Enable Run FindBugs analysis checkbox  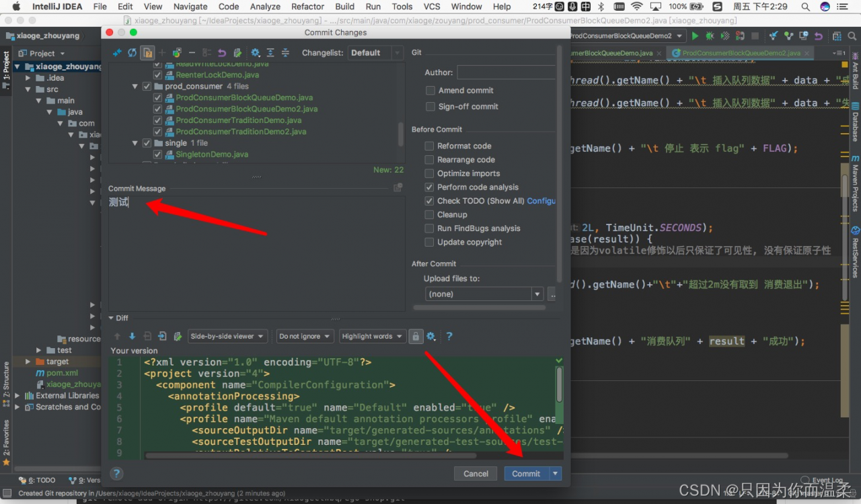point(429,228)
